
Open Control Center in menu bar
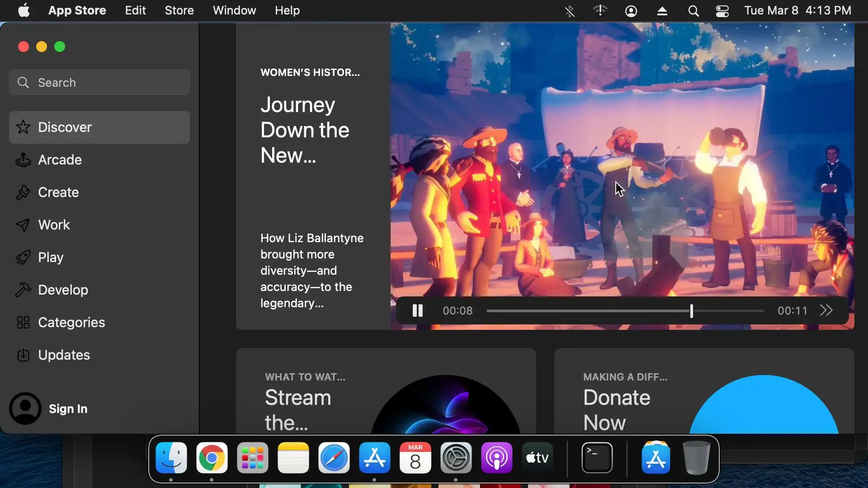(x=722, y=10)
